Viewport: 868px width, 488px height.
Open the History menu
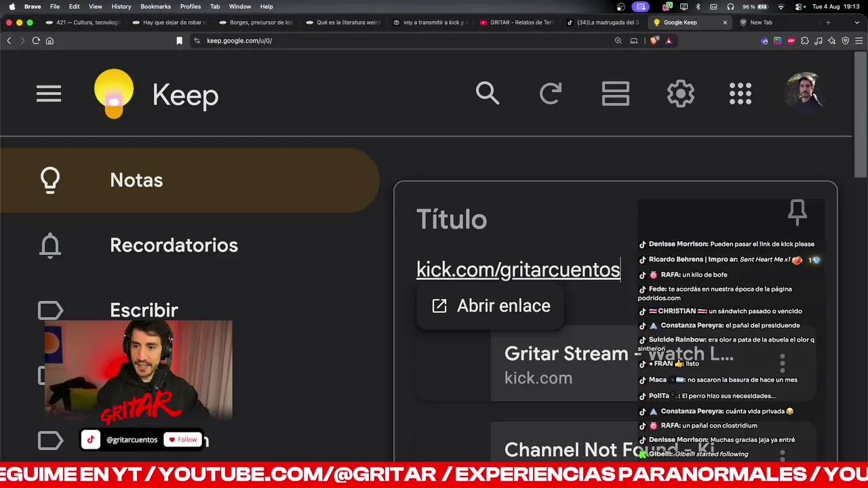[121, 6]
